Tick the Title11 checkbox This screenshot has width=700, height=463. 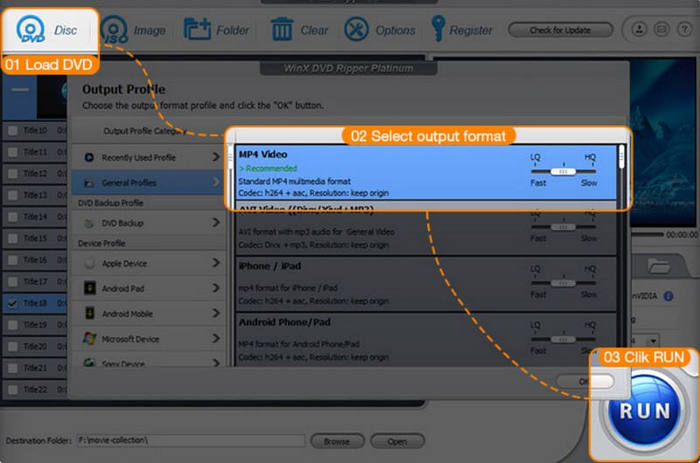tap(12, 152)
